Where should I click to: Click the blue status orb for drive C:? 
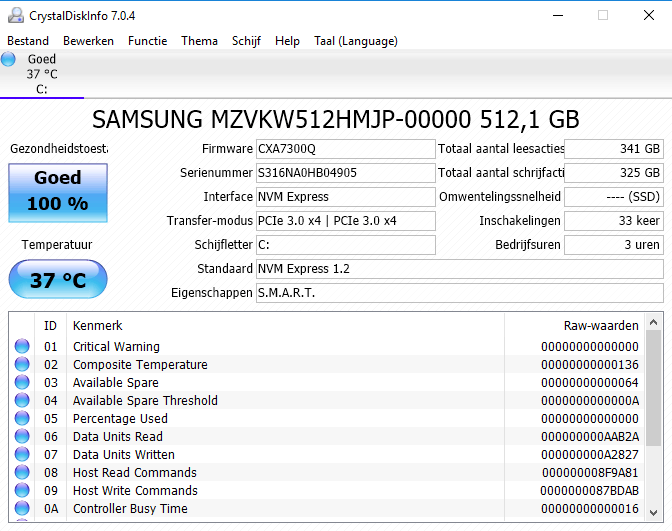(8, 59)
